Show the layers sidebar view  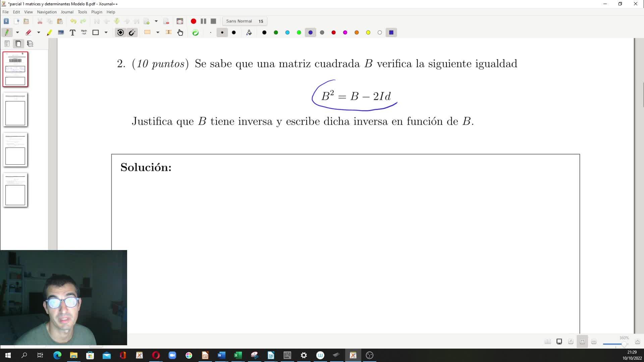tap(30, 44)
